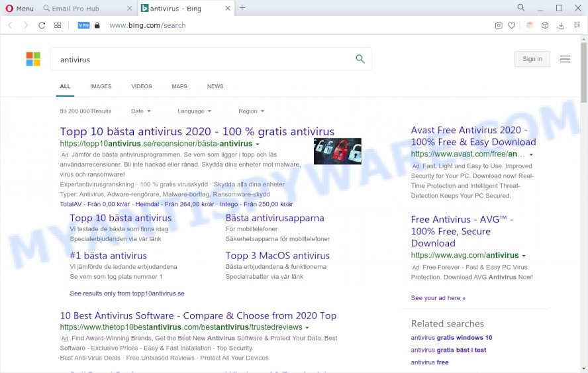Screen dimensions: 588x373
Task: Switch to NEWS results
Action: tap(215, 86)
